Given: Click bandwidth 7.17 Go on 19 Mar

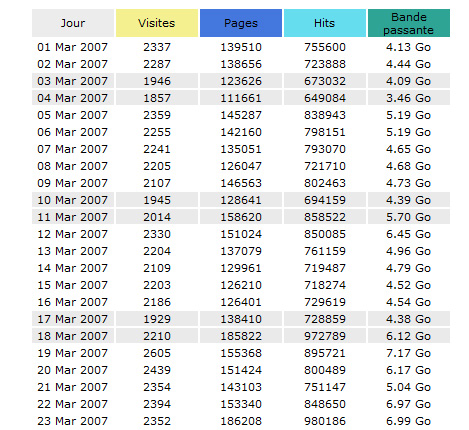Looking at the screenshot, I should point(409,353).
